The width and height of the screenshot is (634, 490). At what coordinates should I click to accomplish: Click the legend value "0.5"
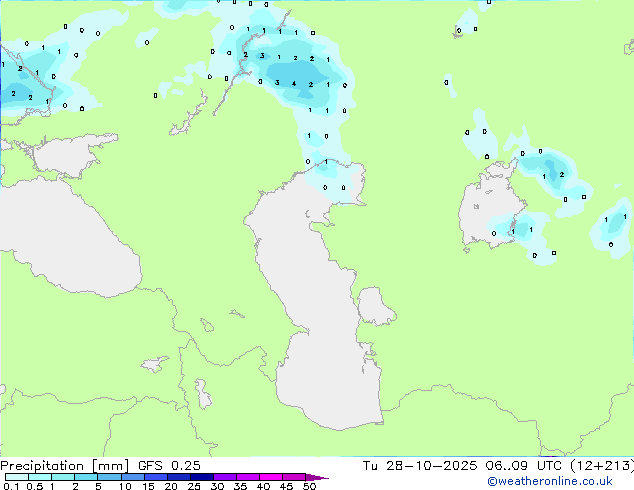tap(35, 486)
